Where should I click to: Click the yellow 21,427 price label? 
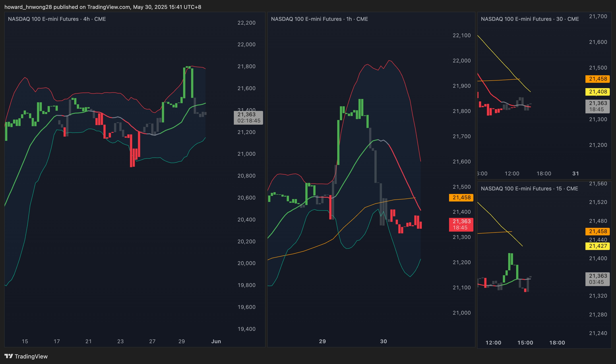pos(598,246)
